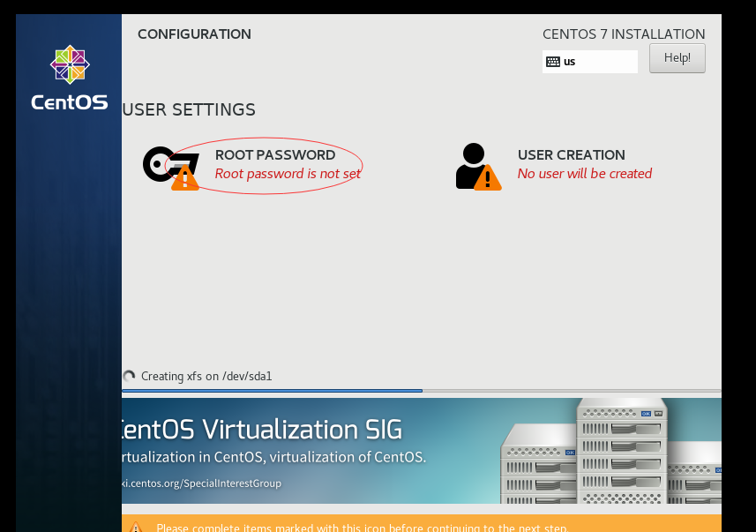Image resolution: width=756 pixels, height=532 pixels.
Task: Click the CentOS Virtualization SIG banner title
Action: pos(262,430)
